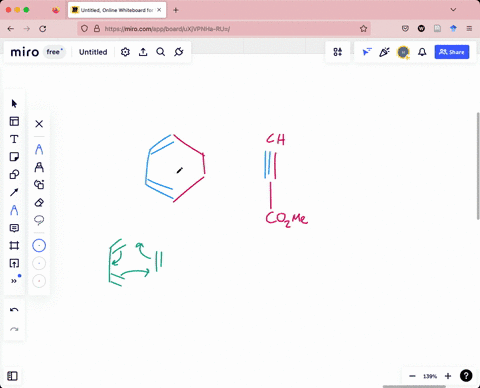
Task: Open the notifications bell
Action: click(422, 52)
